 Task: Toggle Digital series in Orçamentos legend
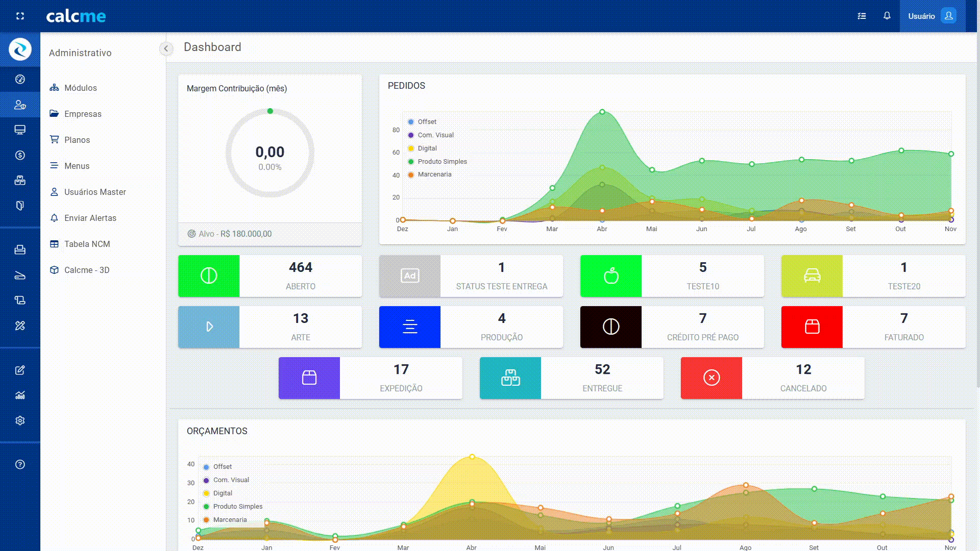pyautogui.click(x=222, y=493)
